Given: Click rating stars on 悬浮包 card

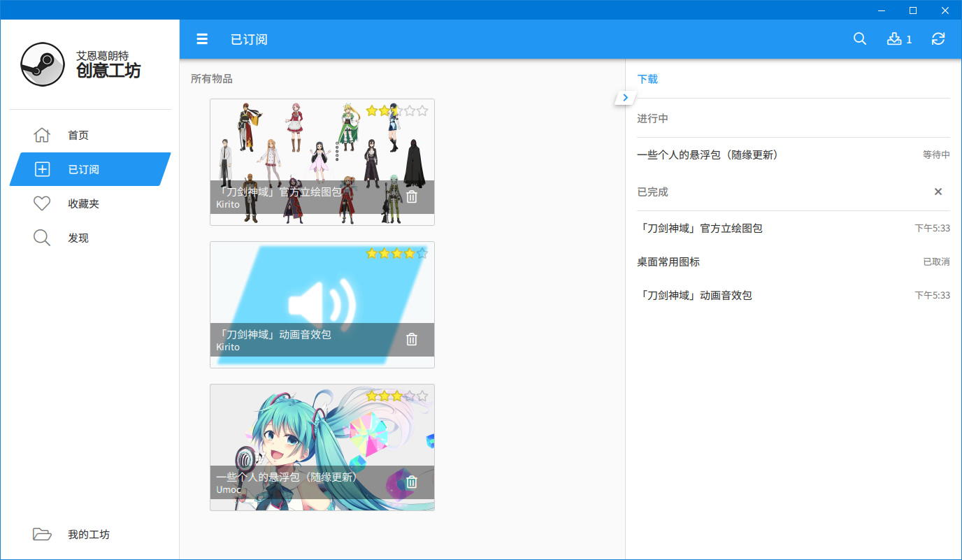Looking at the screenshot, I should 396,396.
